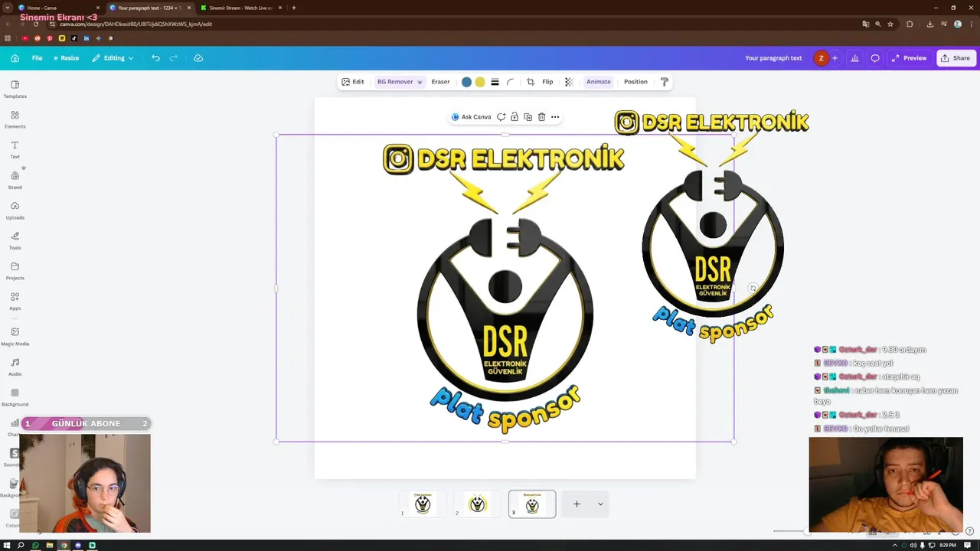Viewport: 980px width, 551px height.
Task: Select page 1 thumbnail
Action: pyautogui.click(x=423, y=504)
